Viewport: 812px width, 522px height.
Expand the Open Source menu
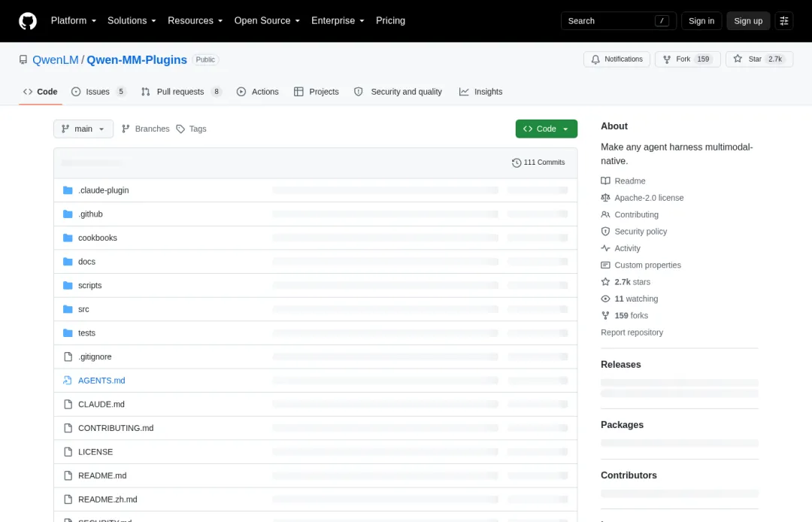pyautogui.click(x=267, y=21)
